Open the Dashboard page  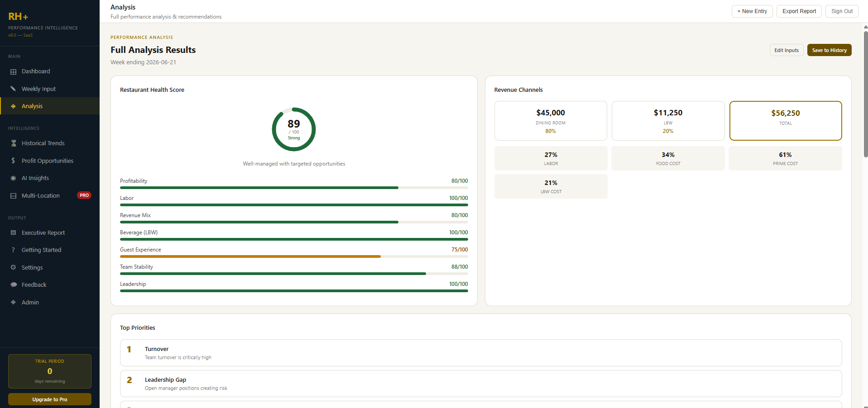click(x=50, y=71)
